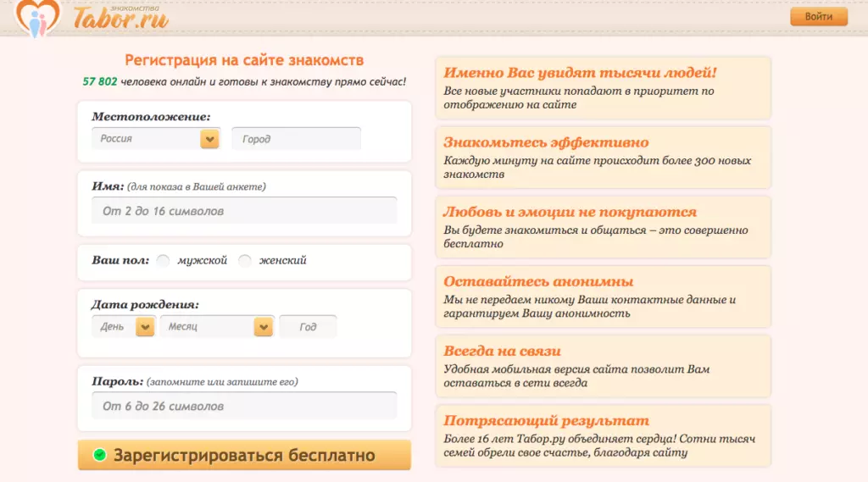Click the Местоположение label
This screenshot has height=482, width=868.
pos(151,117)
